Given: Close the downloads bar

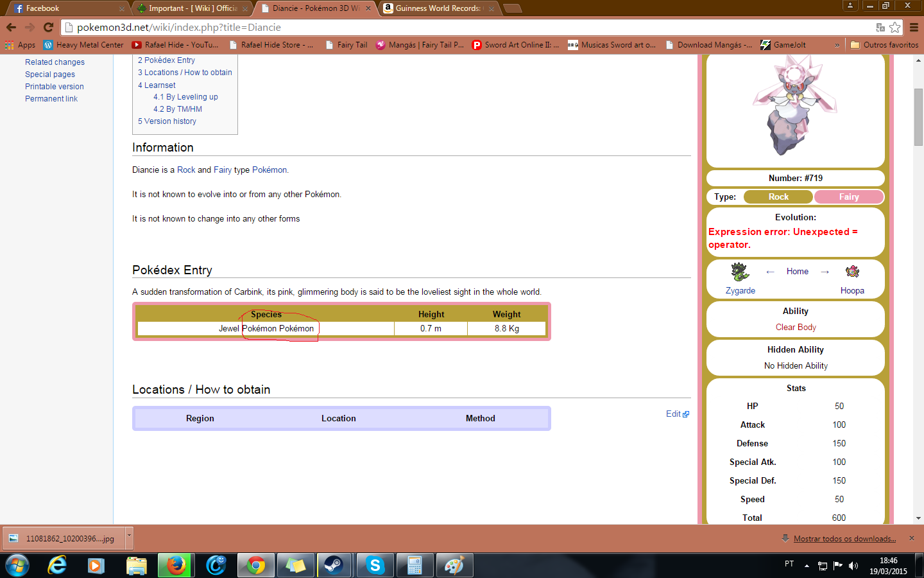Looking at the screenshot, I should pyautogui.click(x=911, y=538).
